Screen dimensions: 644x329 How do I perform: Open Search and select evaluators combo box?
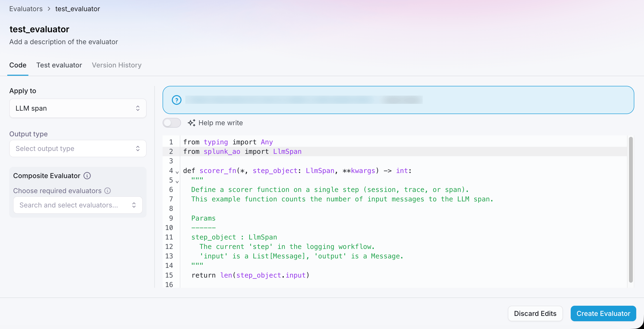[78, 205]
